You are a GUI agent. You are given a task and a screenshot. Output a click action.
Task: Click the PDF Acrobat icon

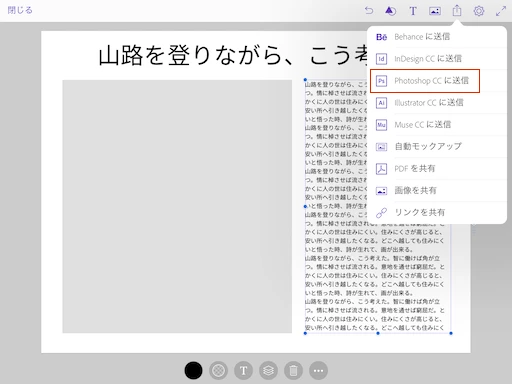tap(381, 169)
